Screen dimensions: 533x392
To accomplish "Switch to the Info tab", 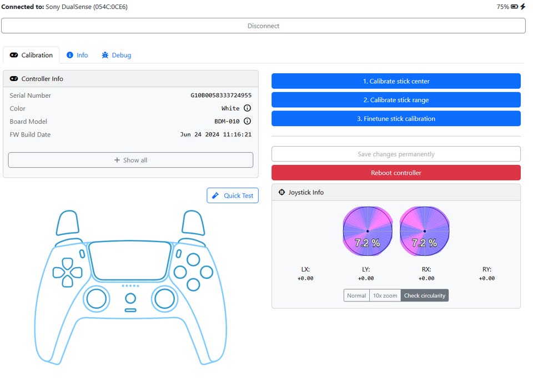I will pyautogui.click(x=77, y=55).
